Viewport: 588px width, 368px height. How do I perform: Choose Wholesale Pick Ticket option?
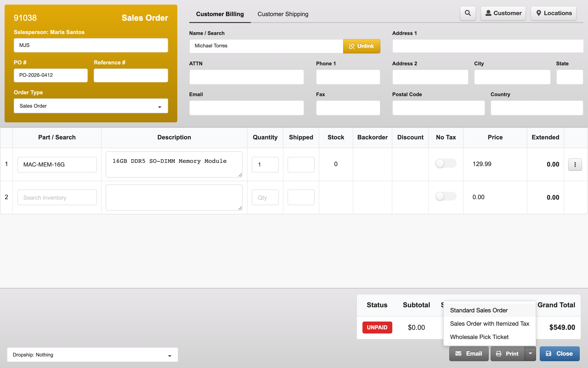tap(490, 337)
